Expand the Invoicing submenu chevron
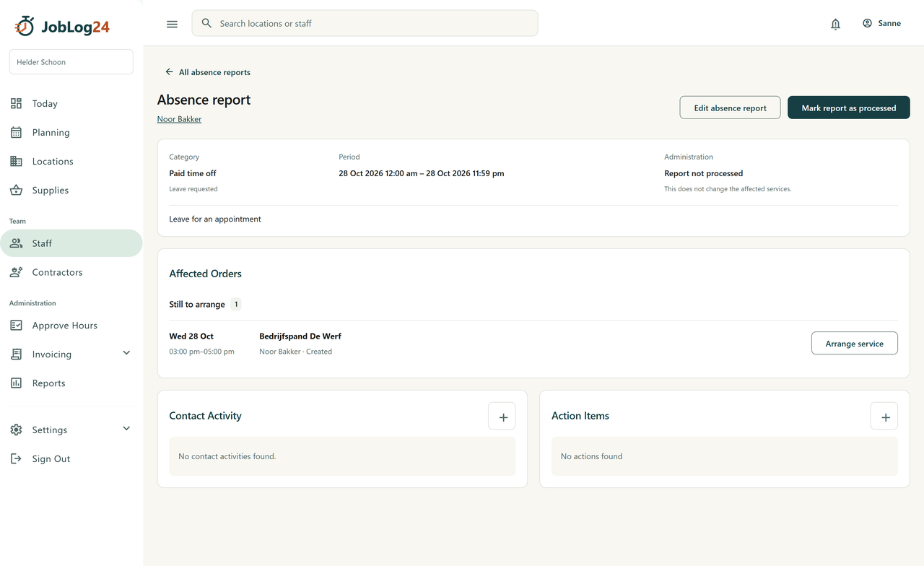The height and width of the screenshot is (566, 924). tap(126, 353)
